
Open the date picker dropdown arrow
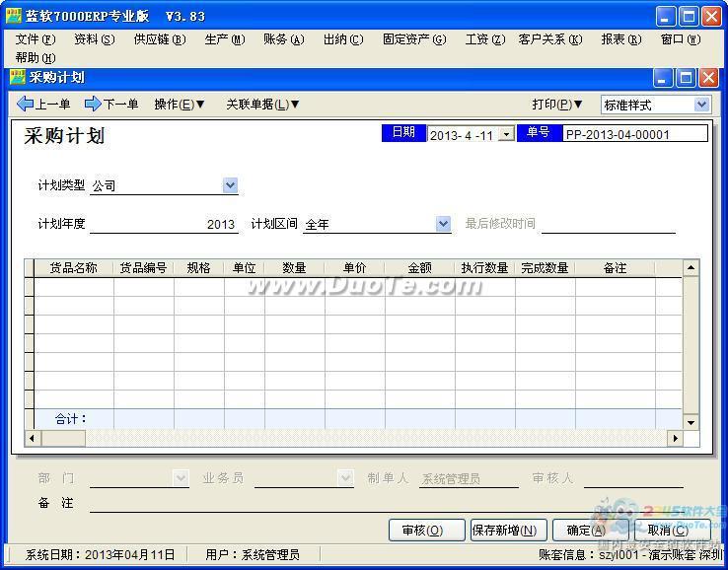click(x=506, y=134)
